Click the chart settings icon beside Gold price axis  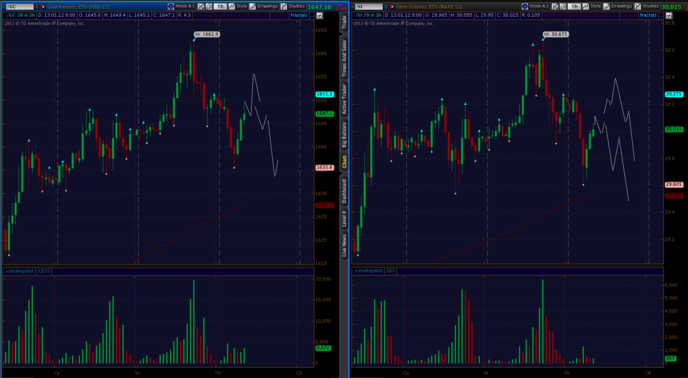(319, 15)
